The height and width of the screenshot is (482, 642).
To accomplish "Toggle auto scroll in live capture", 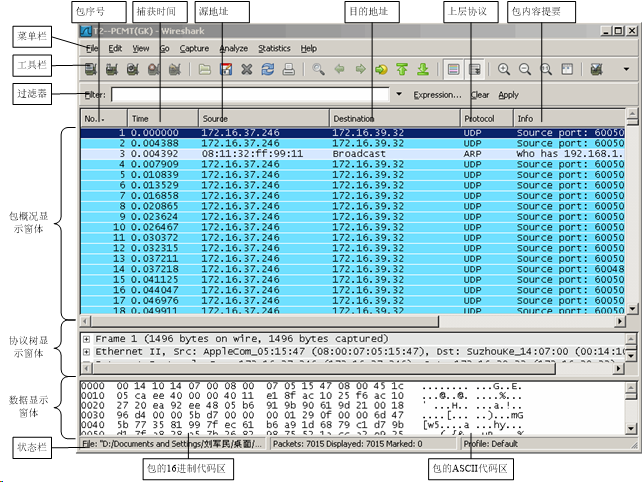I will (475, 69).
